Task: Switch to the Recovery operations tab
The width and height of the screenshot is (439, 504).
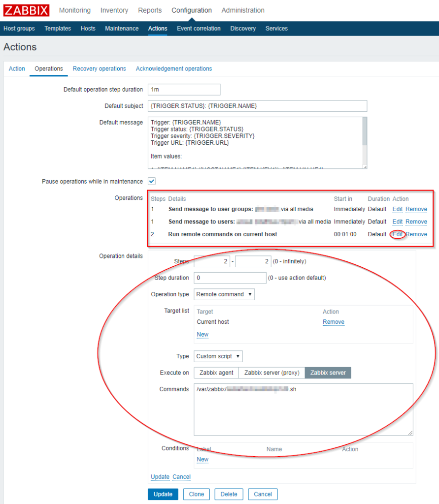Action: 99,68
